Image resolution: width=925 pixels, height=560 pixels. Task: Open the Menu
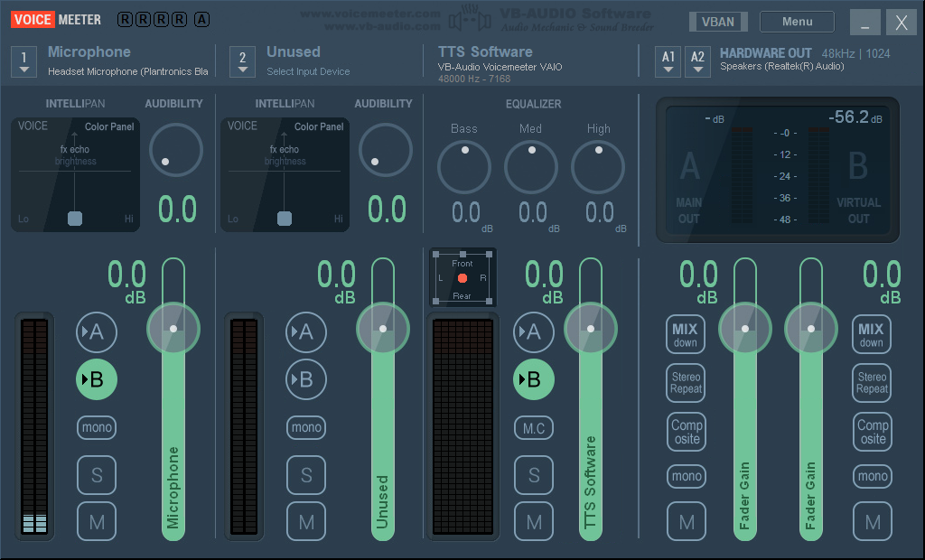(797, 21)
